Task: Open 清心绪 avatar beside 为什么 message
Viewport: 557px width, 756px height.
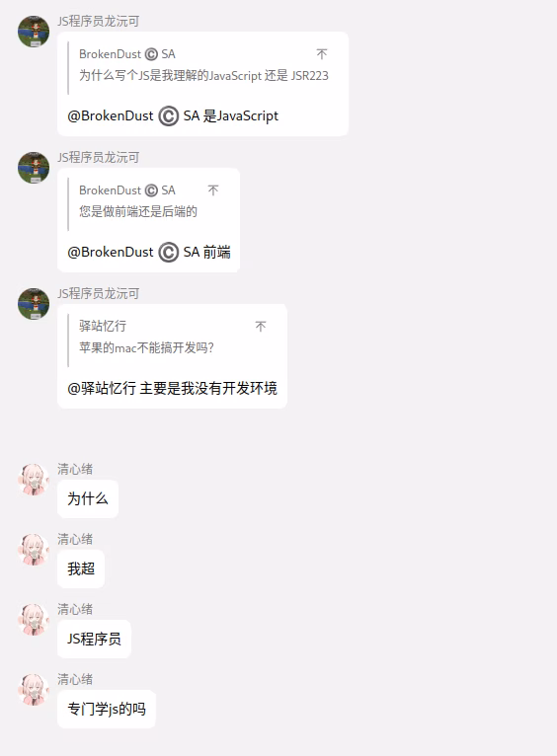Action: pos(34,480)
